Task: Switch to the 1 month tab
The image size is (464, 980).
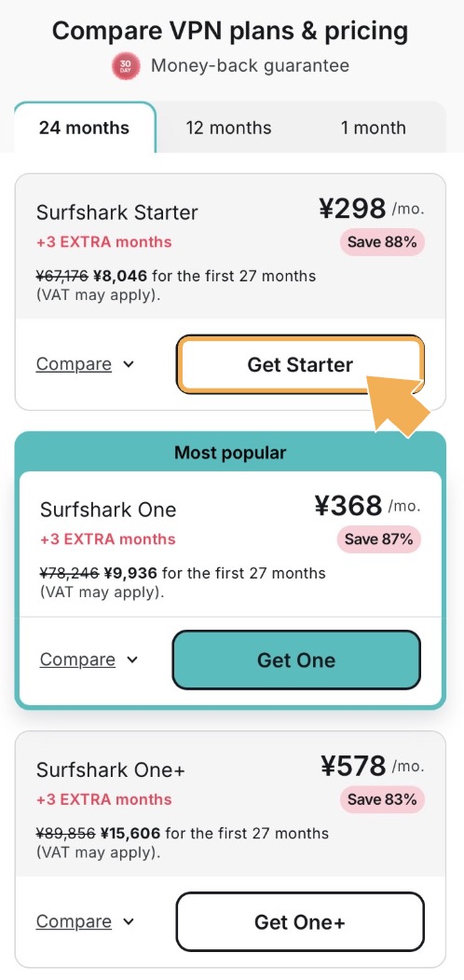Action: [x=374, y=128]
